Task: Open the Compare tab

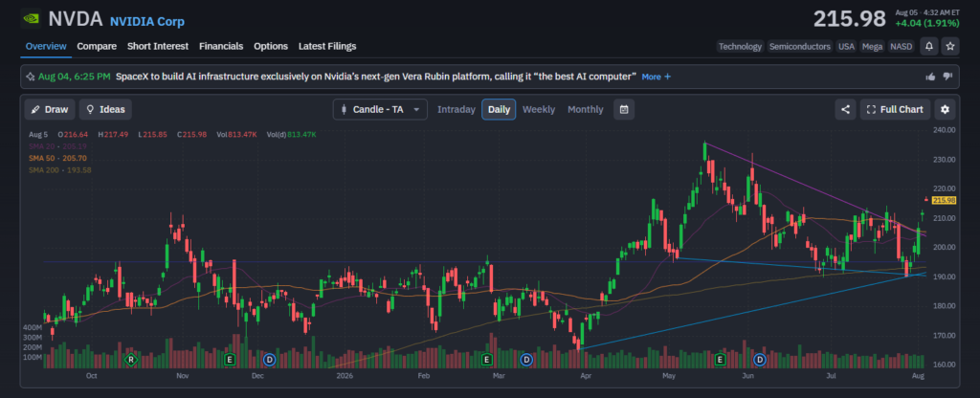Action: [x=97, y=46]
